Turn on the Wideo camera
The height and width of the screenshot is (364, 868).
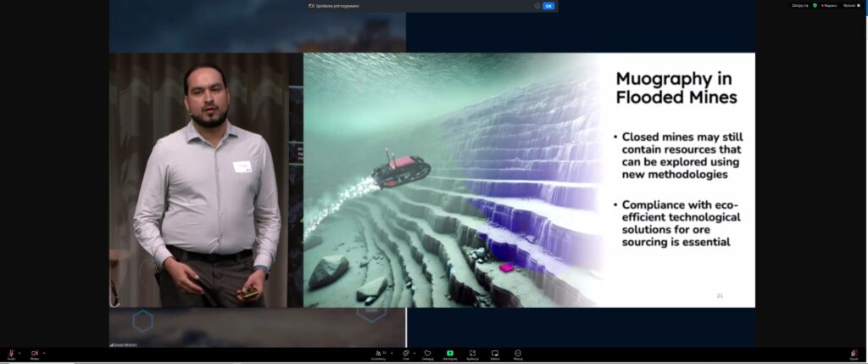[35, 353]
